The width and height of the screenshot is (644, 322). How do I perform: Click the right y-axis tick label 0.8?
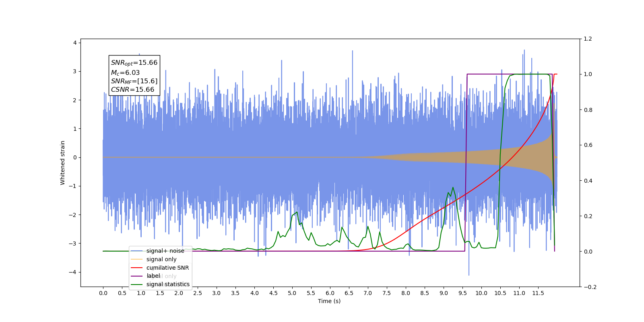pos(588,110)
